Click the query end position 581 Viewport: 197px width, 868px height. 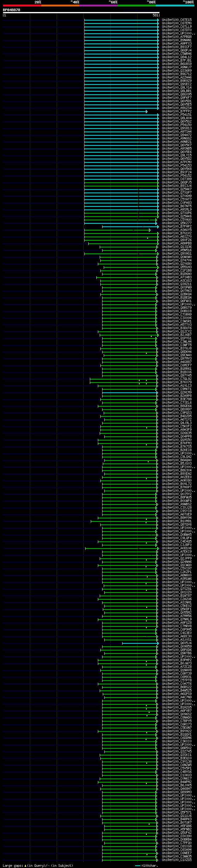tap(155, 15)
